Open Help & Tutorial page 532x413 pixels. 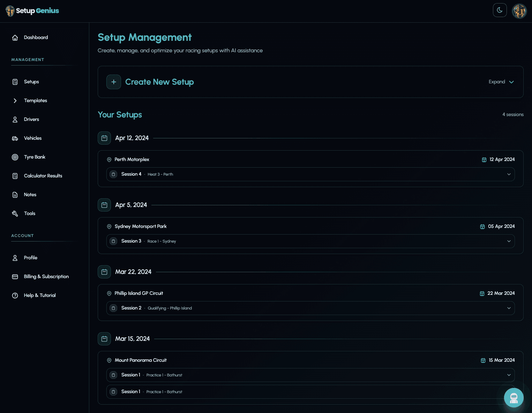tap(45, 296)
